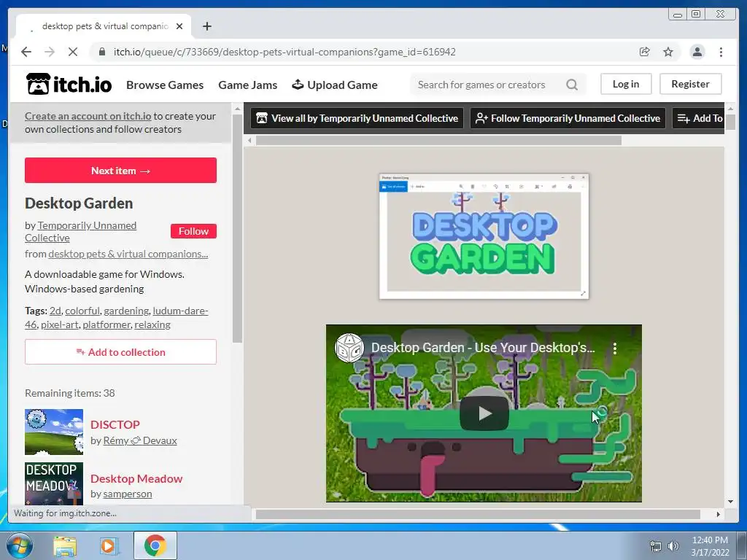Click the Log in button

pyautogui.click(x=626, y=84)
